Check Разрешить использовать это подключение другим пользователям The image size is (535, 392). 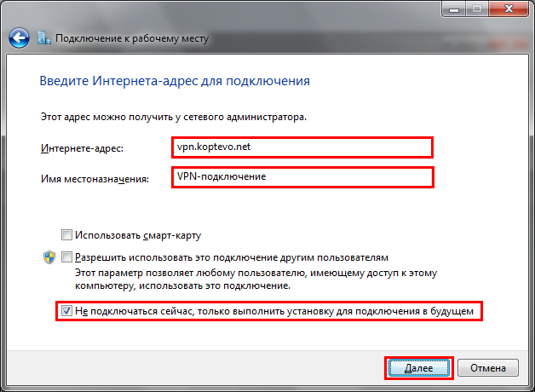66,257
